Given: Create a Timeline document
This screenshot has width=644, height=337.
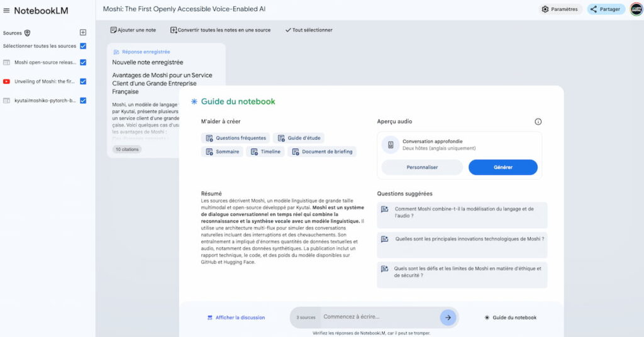Looking at the screenshot, I should click(265, 152).
